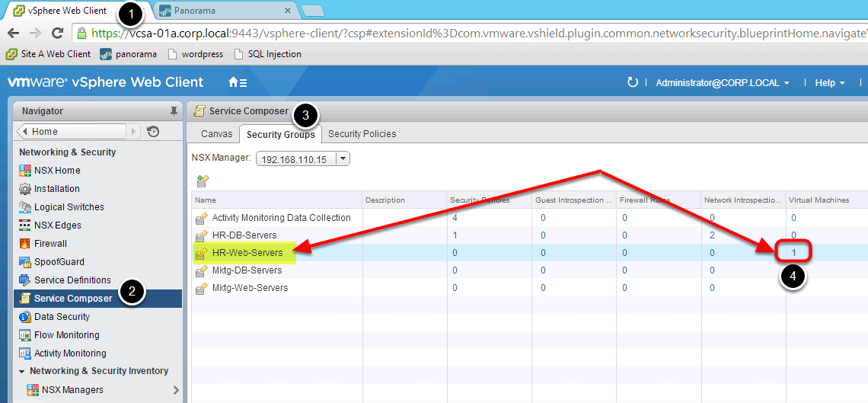
Task: Click network introspection count 2 for HR-DB-Servers
Action: click(x=713, y=235)
